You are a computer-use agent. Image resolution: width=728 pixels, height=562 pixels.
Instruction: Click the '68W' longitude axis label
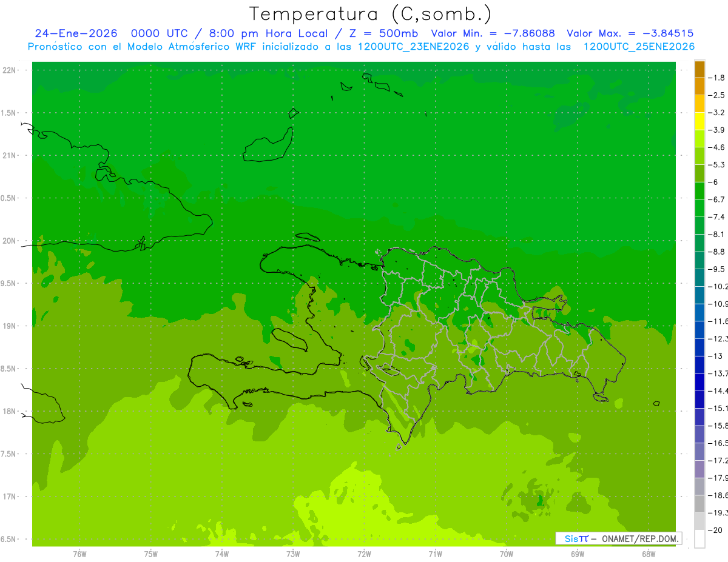coord(648,554)
